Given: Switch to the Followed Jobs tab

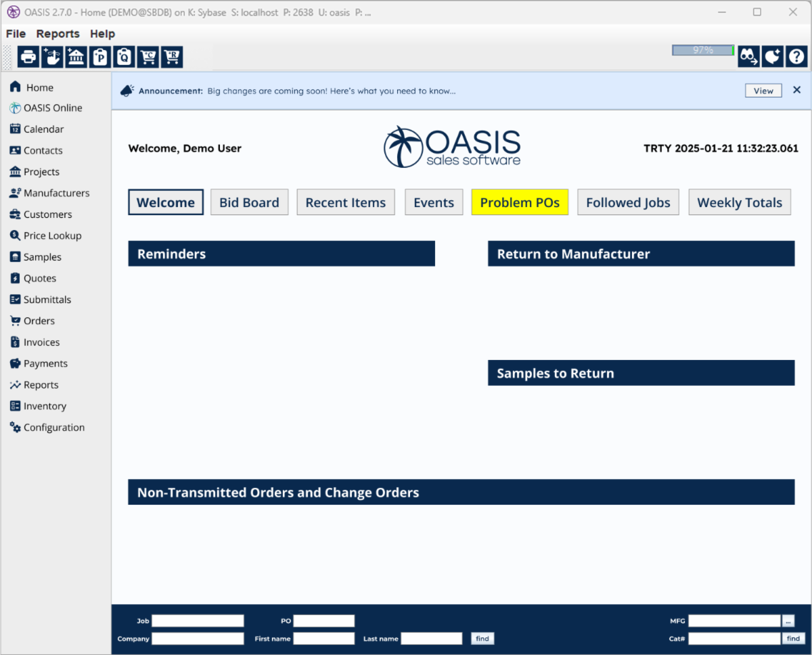Looking at the screenshot, I should coord(628,202).
